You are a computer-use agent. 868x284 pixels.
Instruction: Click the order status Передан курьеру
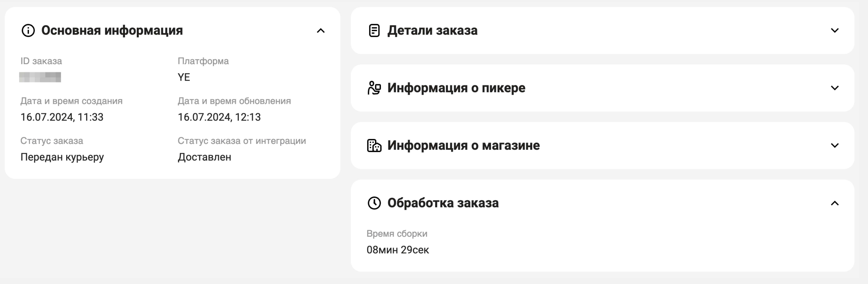[x=62, y=157]
